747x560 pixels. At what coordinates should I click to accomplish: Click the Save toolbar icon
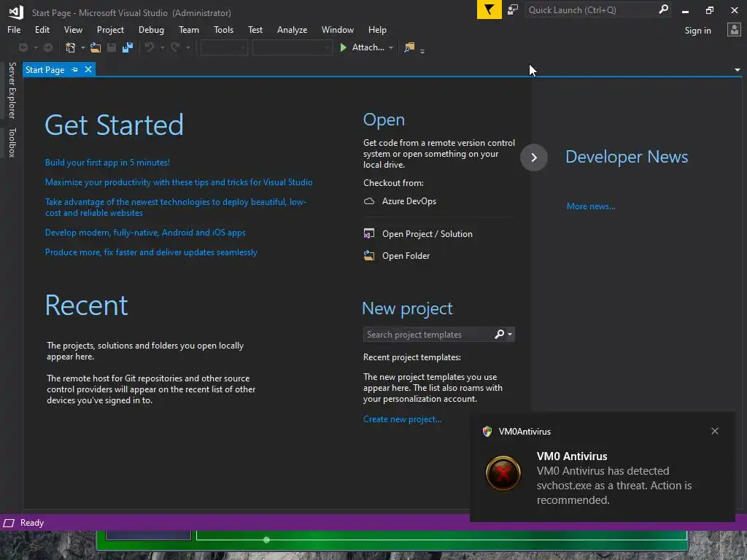click(112, 47)
